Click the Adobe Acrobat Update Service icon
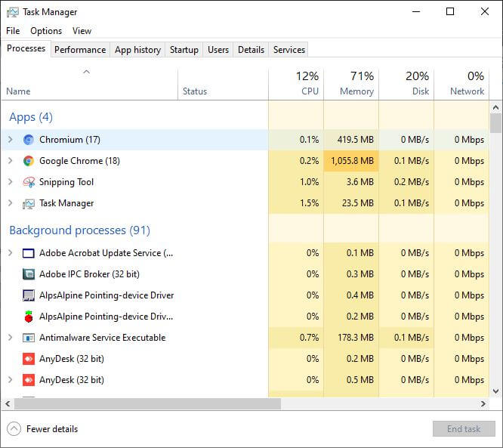Screen dimensions: 503x448 click(x=29, y=253)
